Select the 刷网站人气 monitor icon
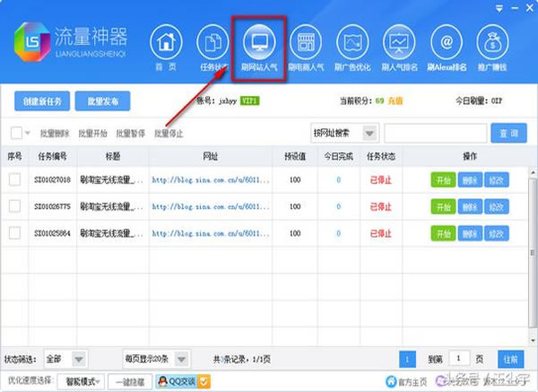 coord(260,41)
